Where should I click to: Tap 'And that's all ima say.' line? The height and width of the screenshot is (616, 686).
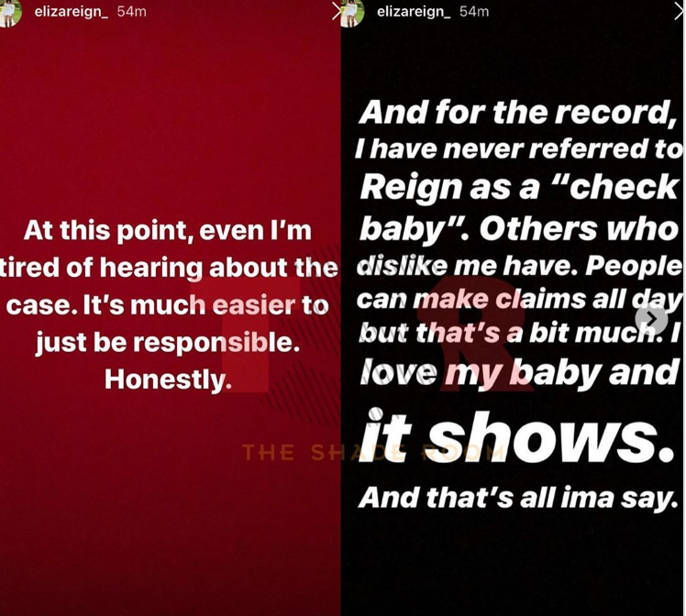click(x=518, y=498)
